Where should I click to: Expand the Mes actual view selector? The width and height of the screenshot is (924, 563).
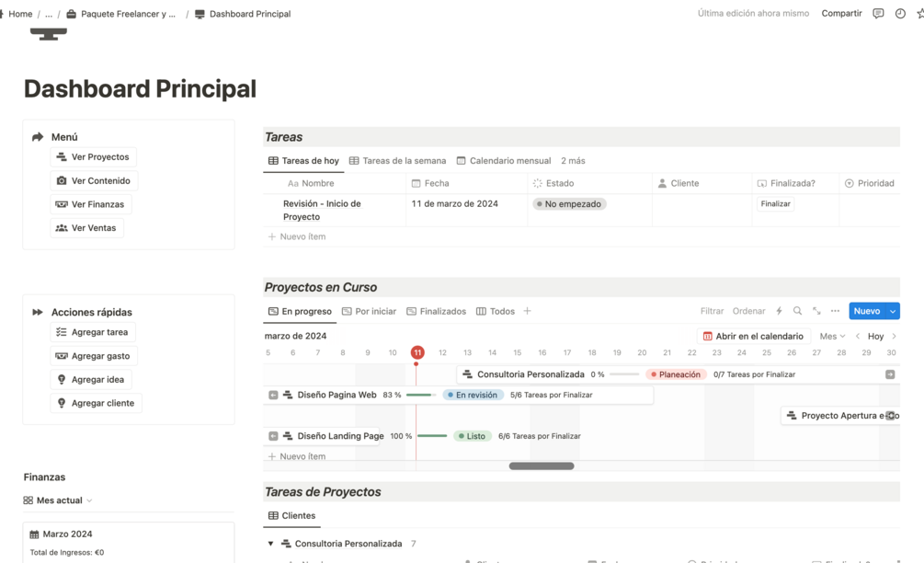58,500
